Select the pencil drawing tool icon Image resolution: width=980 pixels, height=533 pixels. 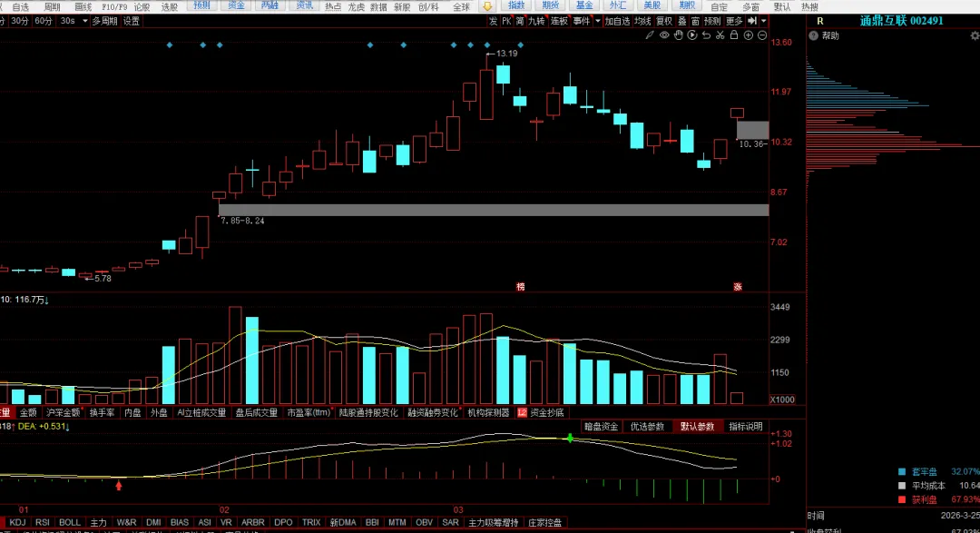pos(650,35)
